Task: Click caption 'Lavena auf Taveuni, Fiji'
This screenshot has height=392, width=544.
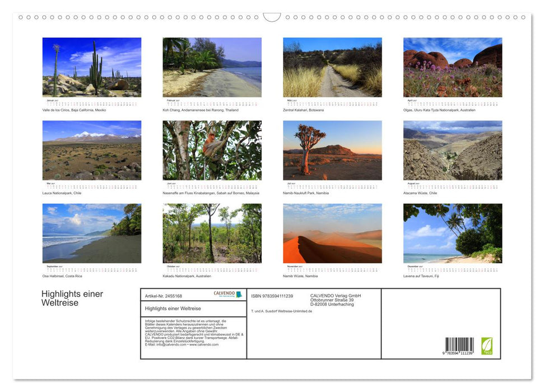Action: point(421,276)
